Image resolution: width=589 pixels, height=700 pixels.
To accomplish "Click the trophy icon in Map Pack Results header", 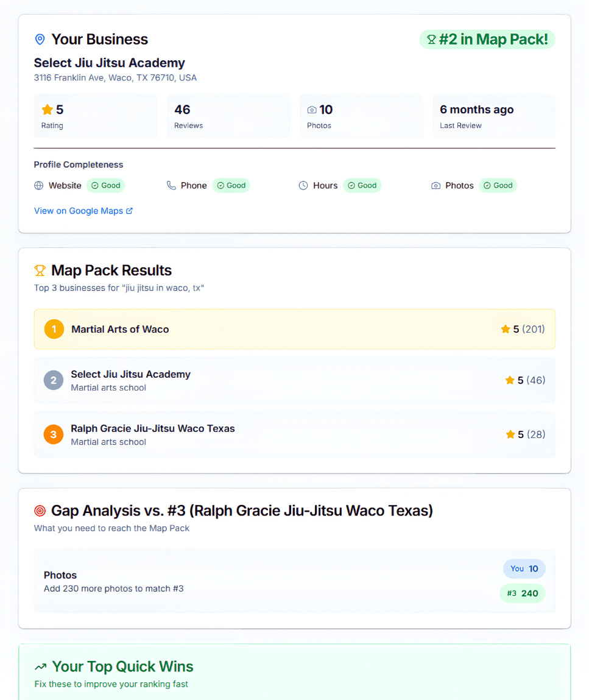I will 40,270.
